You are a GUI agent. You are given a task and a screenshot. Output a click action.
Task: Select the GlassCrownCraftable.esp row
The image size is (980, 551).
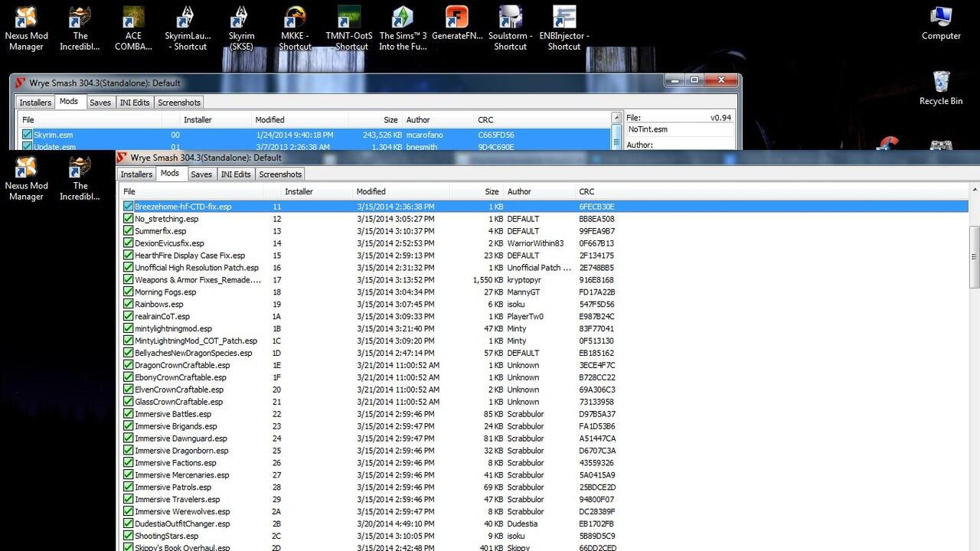coord(544,402)
